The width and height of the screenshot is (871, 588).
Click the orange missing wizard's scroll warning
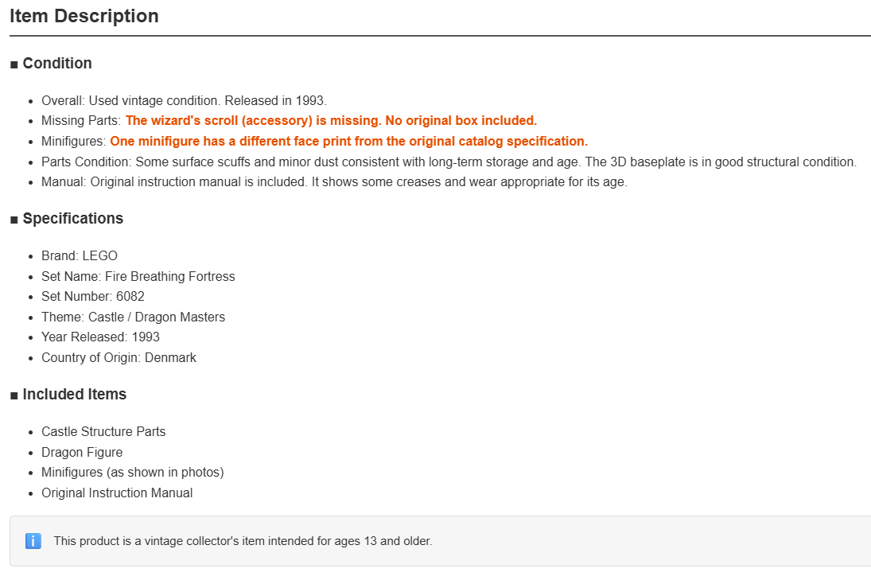tap(331, 121)
